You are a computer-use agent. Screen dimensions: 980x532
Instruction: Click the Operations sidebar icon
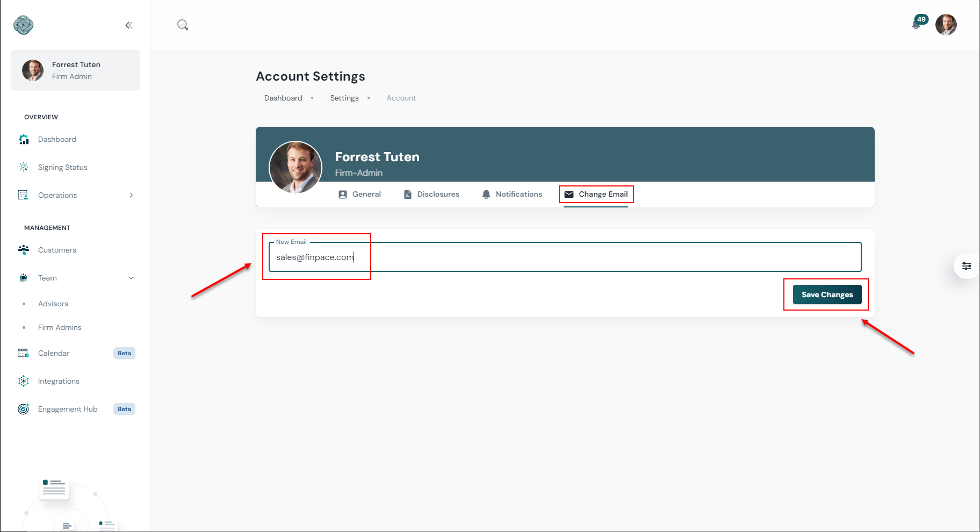tap(23, 195)
